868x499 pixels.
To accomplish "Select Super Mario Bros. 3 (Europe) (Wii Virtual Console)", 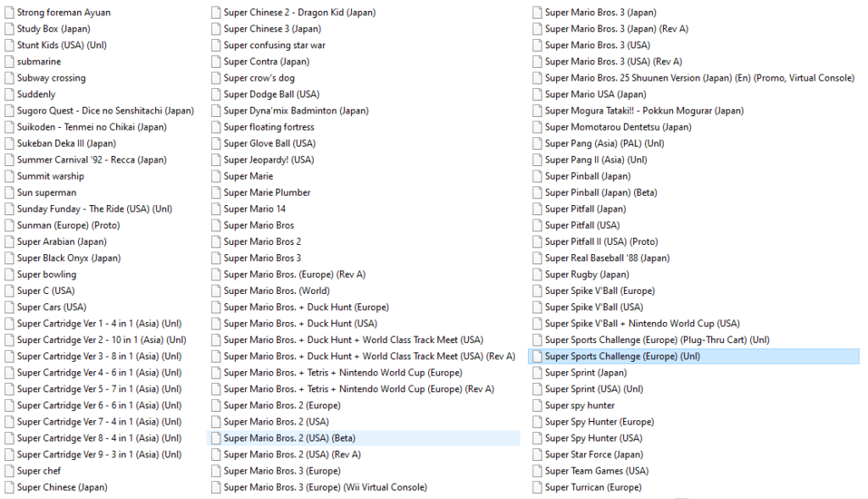I will point(325,487).
